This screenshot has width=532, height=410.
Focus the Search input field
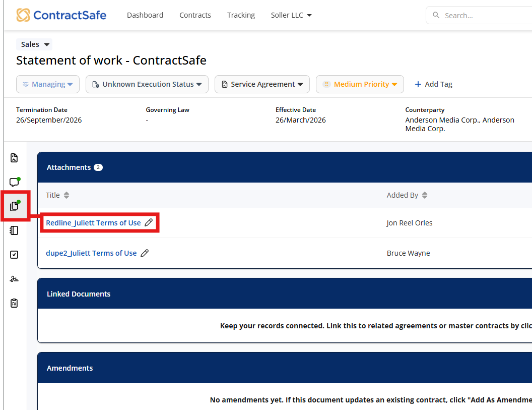484,16
